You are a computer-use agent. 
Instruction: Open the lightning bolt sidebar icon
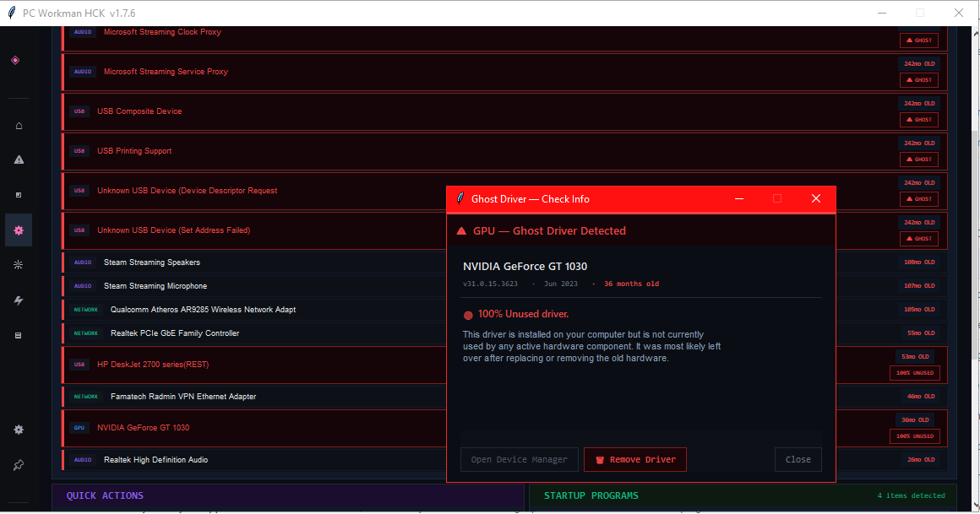19,300
